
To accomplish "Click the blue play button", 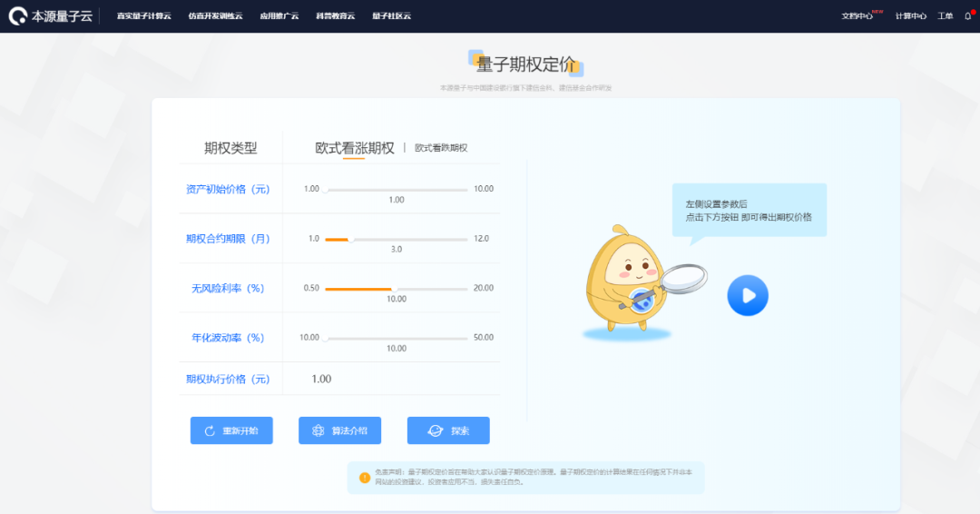I will pyautogui.click(x=748, y=295).
